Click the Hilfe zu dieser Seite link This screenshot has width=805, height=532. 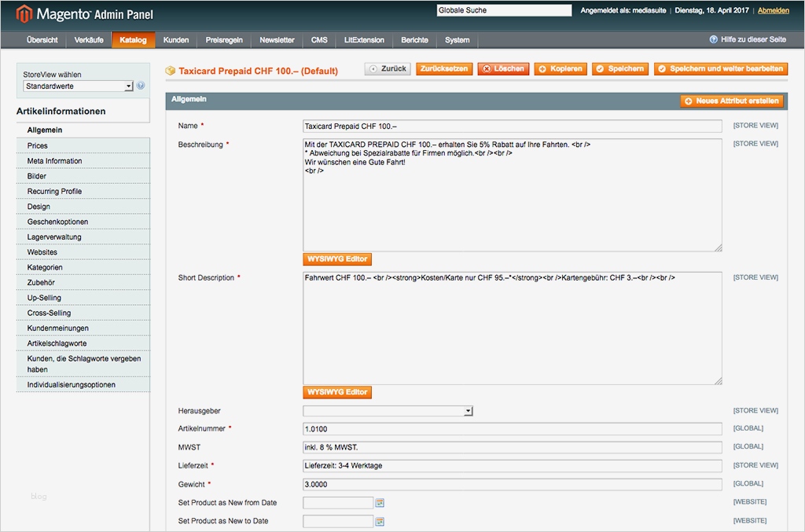click(753, 39)
